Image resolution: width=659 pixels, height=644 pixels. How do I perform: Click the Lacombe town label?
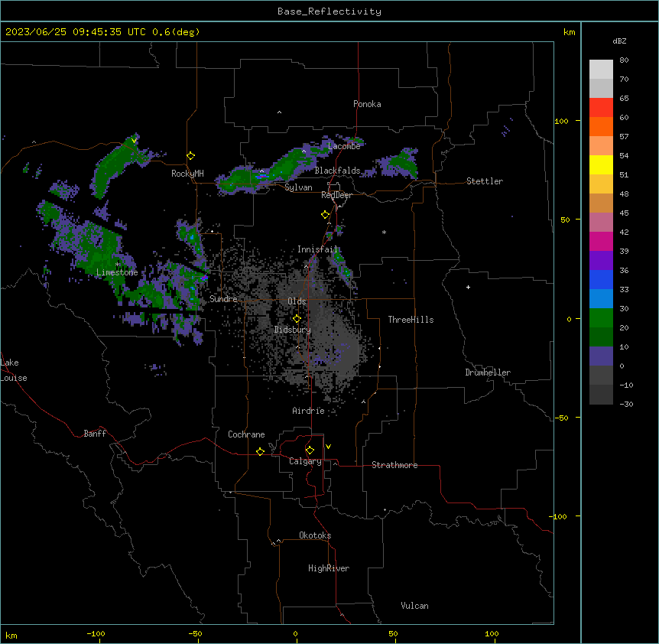click(344, 146)
